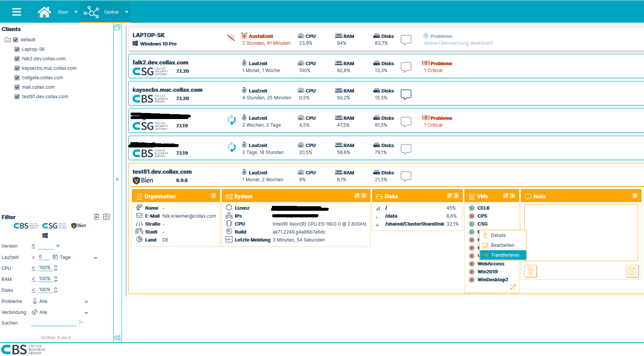Open note icon on test81.dev.collax.com row
This screenshot has height=356, width=644.
(406, 176)
